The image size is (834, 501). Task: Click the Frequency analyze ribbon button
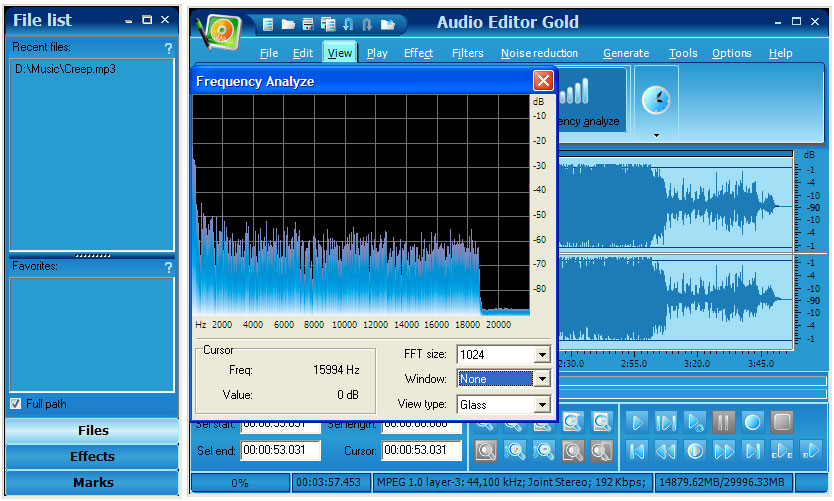590,99
